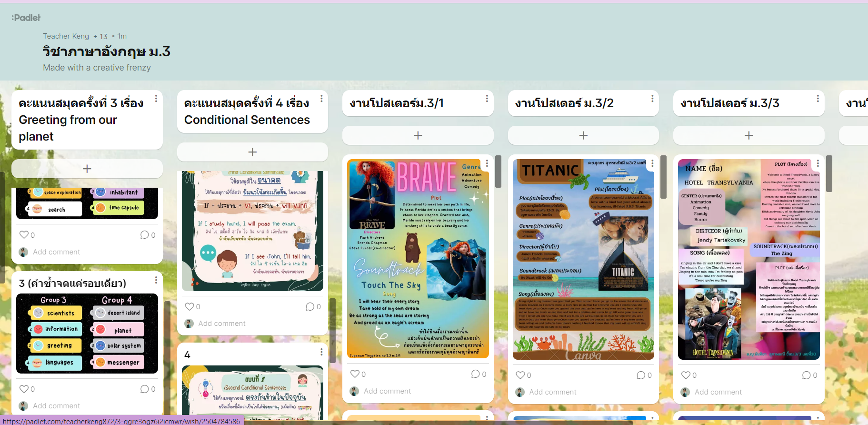Click the ม.3/3 column scrollbar thumb
Viewport: 868px width, 425px height.
[x=829, y=173]
